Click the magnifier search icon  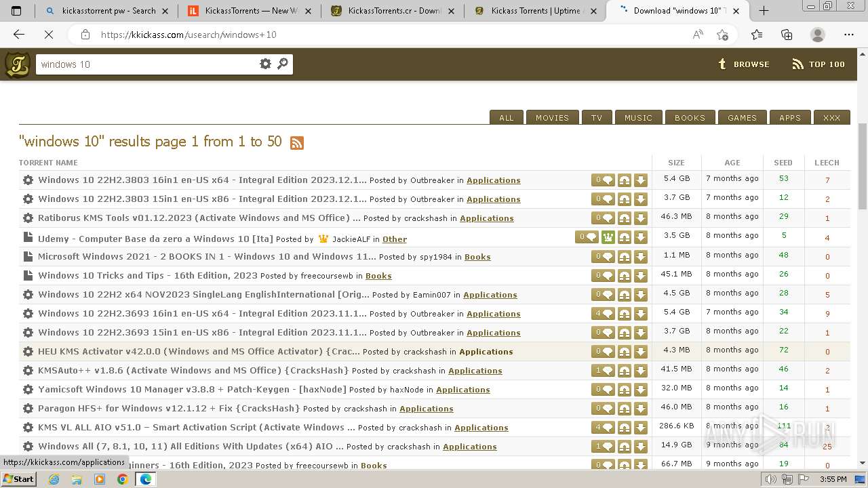point(283,64)
